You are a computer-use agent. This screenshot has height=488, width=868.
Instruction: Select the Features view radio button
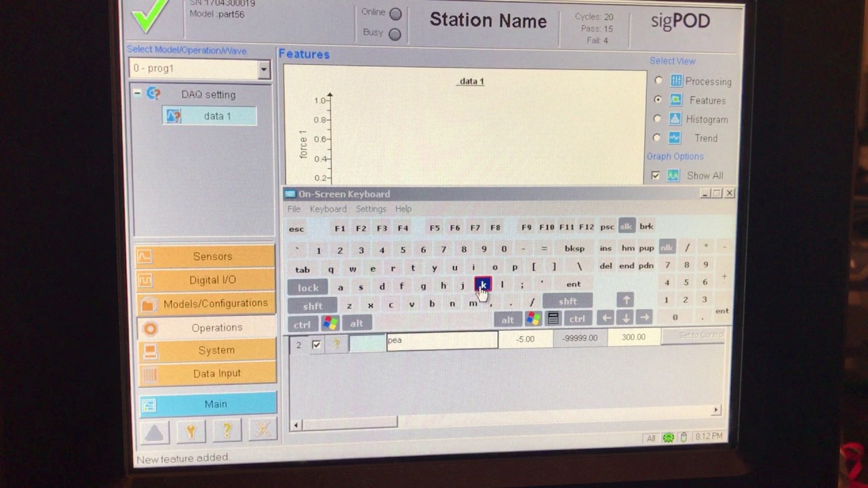pos(657,100)
